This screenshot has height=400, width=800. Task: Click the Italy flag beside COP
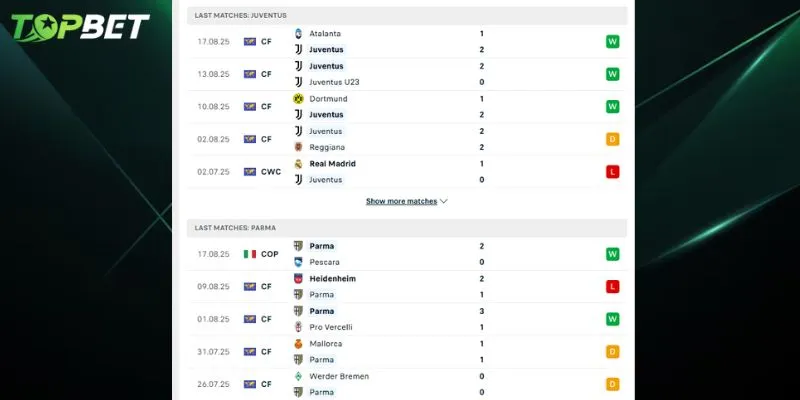[x=250, y=254]
